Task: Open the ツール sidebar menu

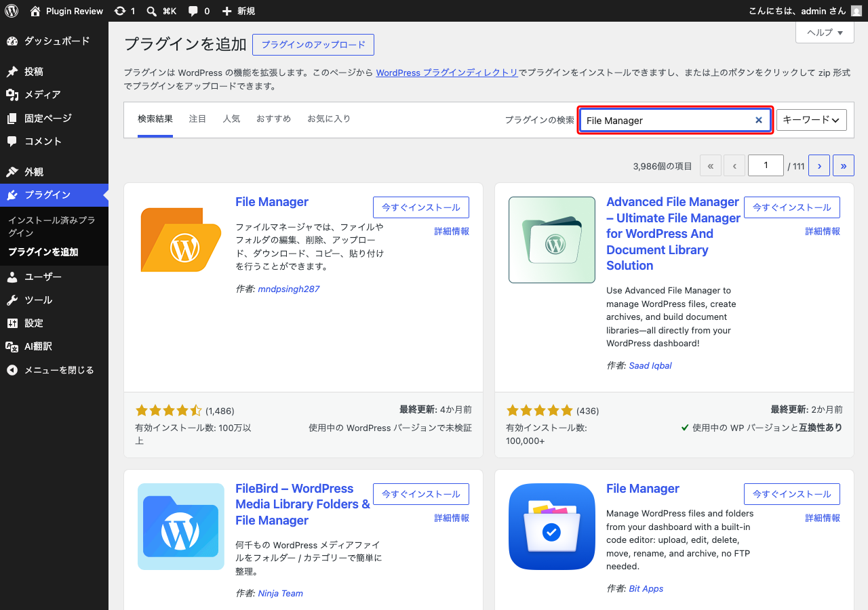Action: pyautogui.click(x=54, y=300)
